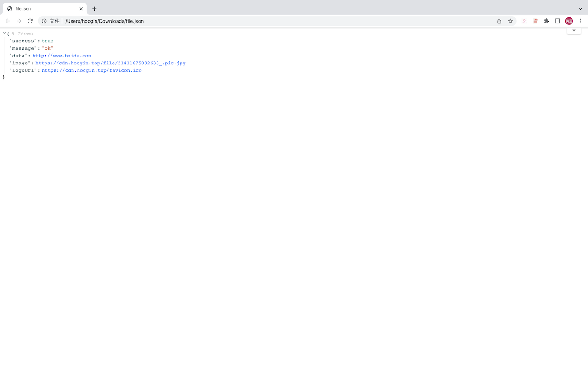
Task: Click the "image" key
Action: tap(20, 63)
